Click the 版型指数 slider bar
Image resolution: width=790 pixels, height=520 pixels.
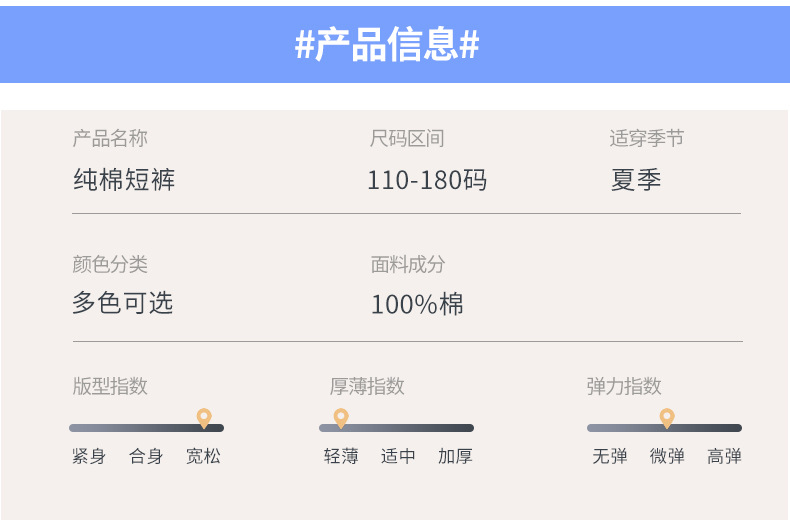[146, 428]
